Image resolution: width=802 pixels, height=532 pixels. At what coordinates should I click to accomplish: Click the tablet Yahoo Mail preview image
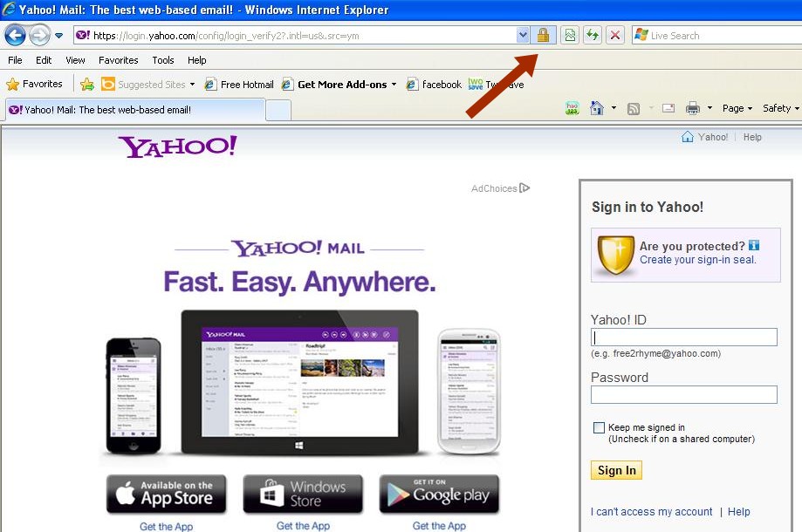[299, 382]
